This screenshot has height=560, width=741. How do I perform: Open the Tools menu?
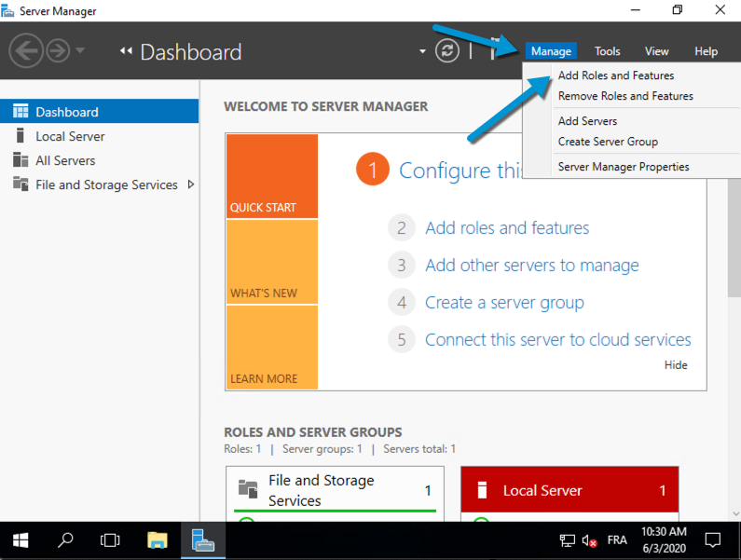tap(608, 51)
